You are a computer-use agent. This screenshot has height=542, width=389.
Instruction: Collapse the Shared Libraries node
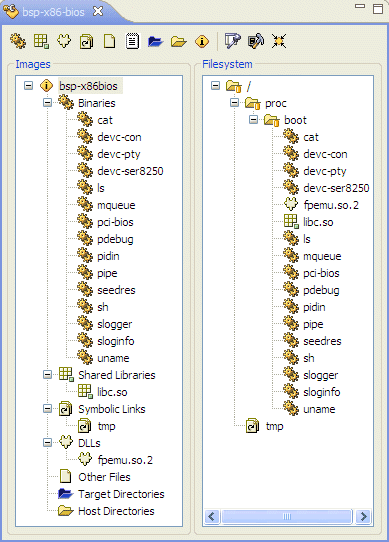pyautogui.click(x=47, y=375)
